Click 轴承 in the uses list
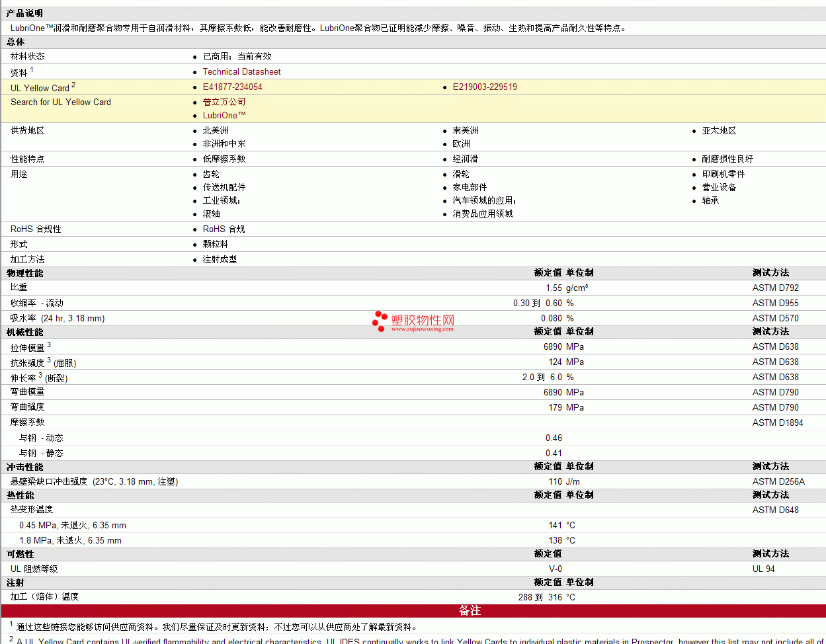This screenshot has height=644, width=826. 710,200
